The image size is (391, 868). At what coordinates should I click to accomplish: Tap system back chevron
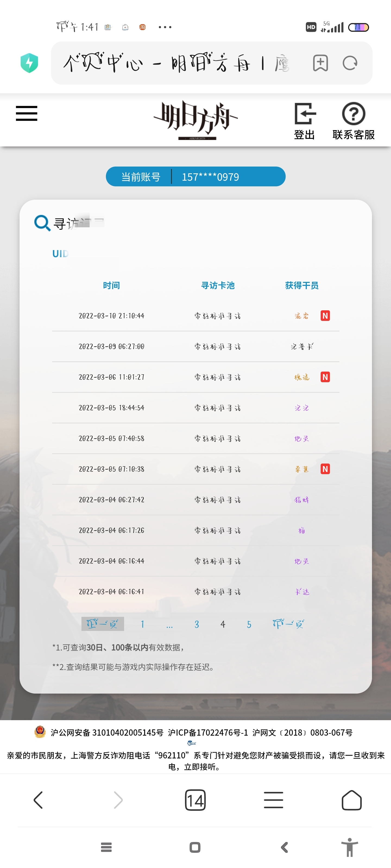[284, 847]
